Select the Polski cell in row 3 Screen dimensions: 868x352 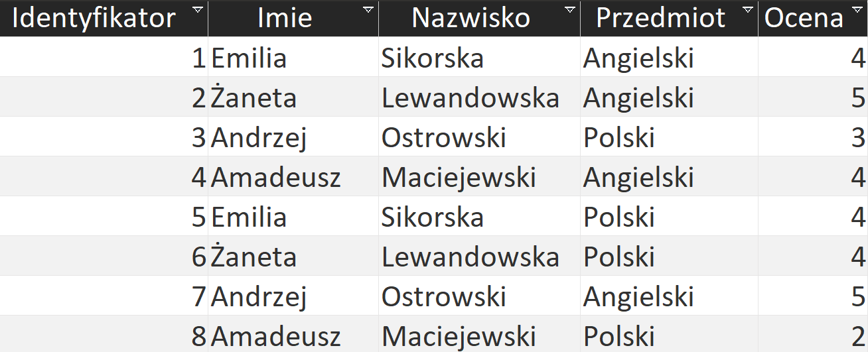tap(669, 137)
